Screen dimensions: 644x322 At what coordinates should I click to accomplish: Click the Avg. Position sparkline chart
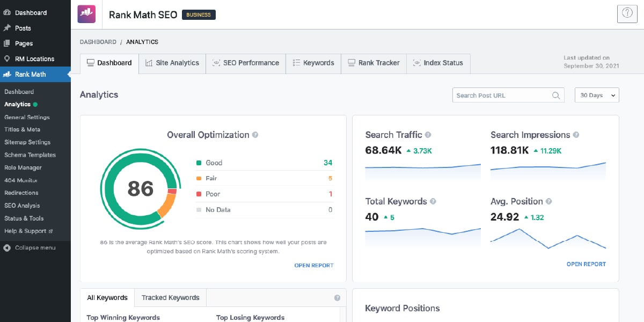(548, 239)
